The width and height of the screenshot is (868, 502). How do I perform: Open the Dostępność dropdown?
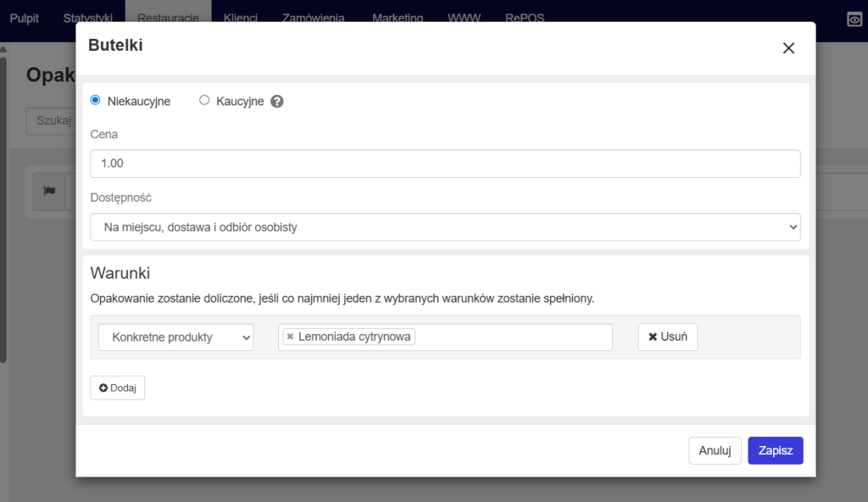coord(445,227)
